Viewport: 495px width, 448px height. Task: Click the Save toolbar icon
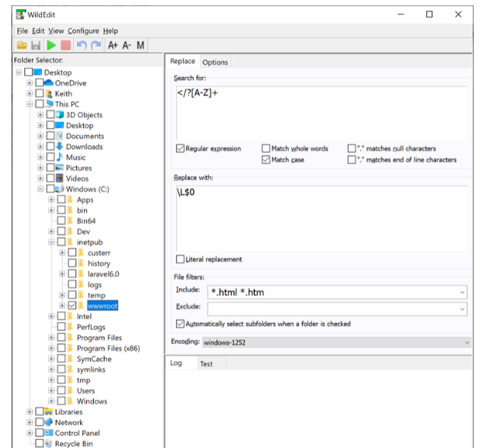tap(36, 45)
